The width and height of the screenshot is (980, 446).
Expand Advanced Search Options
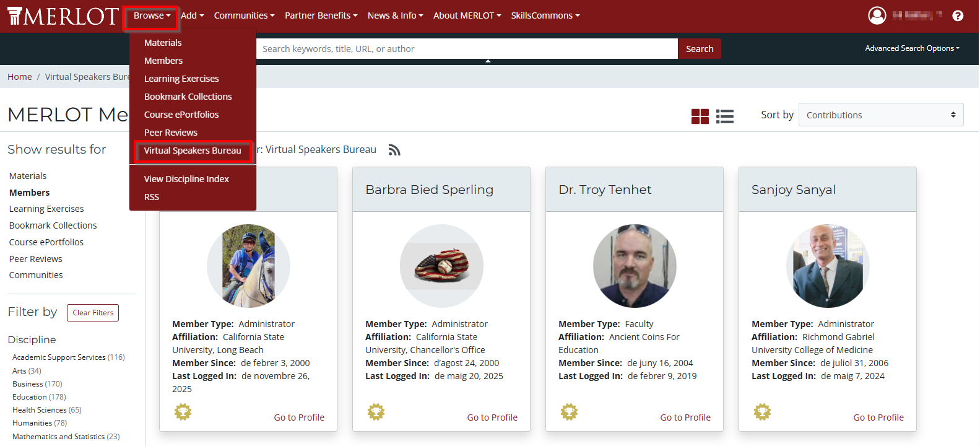pyautogui.click(x=911, y=48)
